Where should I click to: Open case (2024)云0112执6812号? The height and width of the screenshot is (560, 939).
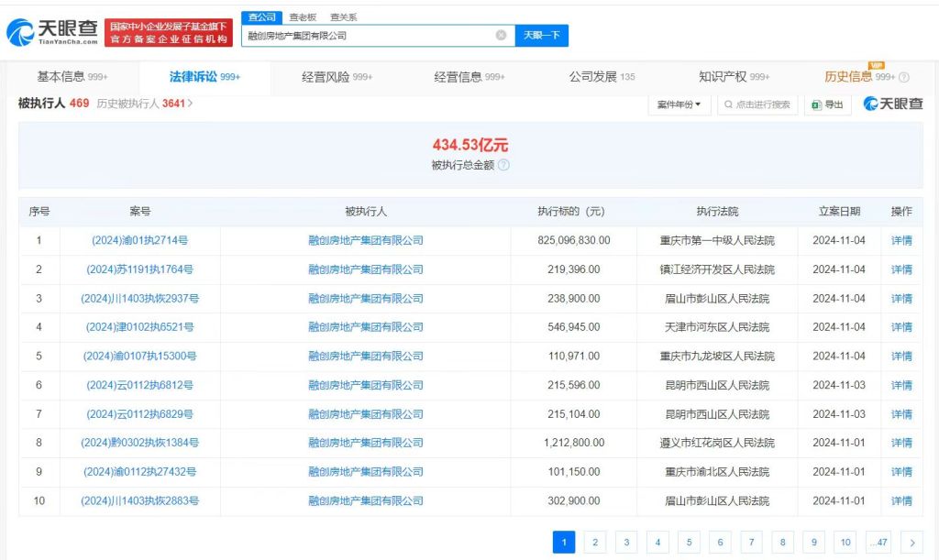(139, 385)
